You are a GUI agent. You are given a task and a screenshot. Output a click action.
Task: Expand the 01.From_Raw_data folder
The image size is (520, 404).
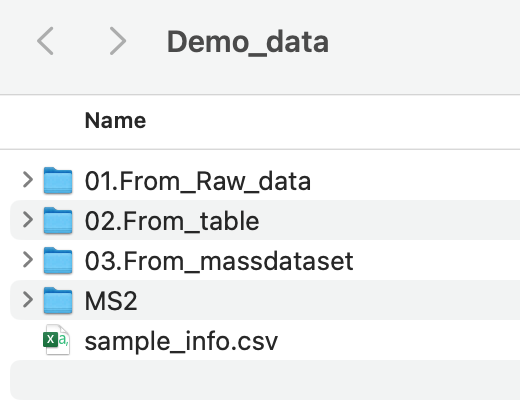coord(28,180)
